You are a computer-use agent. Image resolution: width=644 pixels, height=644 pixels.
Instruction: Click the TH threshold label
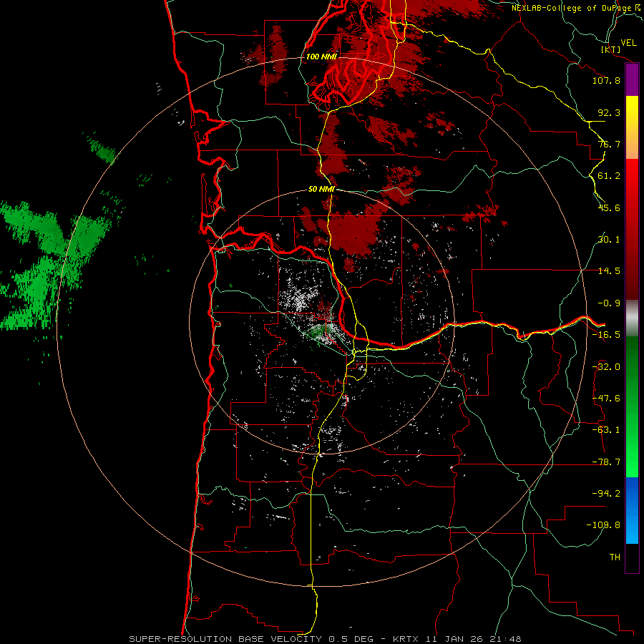pyautogui.click(x=615, y=557)
